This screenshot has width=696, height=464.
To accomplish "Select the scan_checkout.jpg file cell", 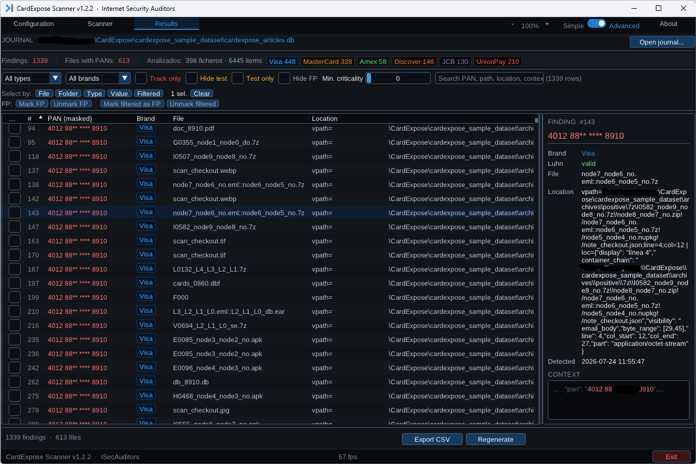I will 201,410.
